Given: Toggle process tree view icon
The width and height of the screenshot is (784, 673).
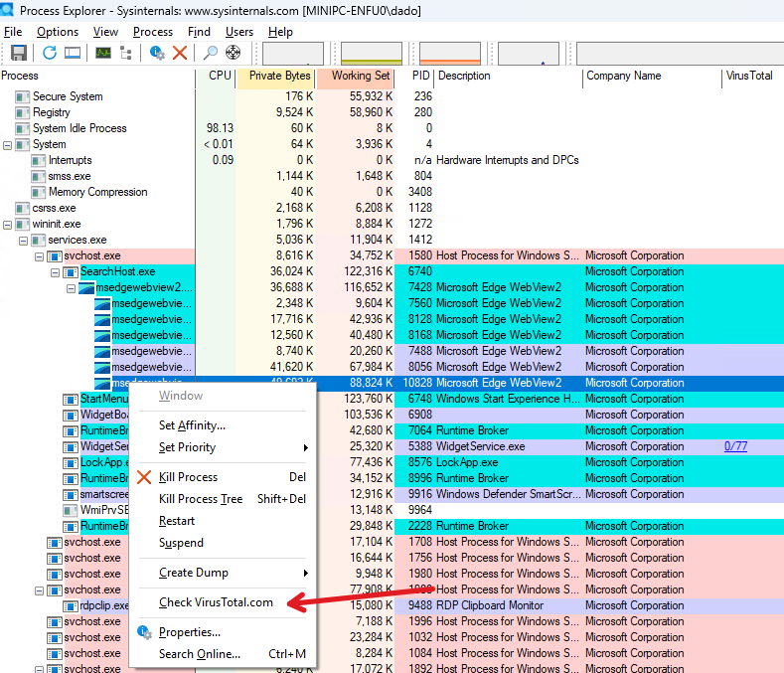Looking at the screenshot, I should 126,53.
